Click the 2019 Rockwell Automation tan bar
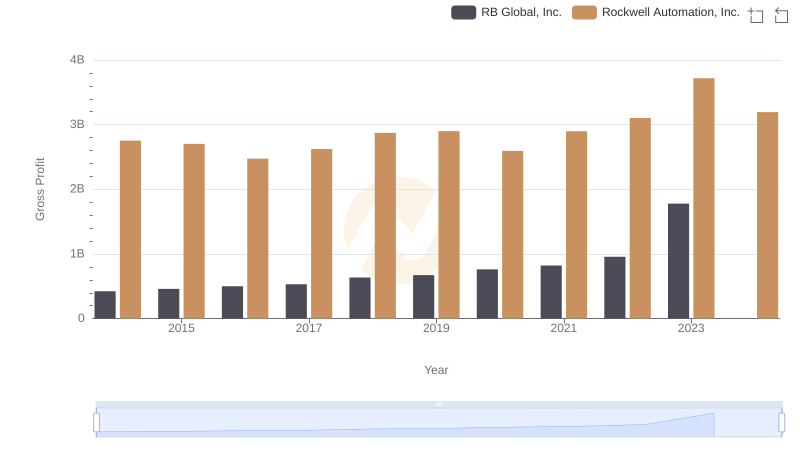The width and height of the screenshot is (800, 461). [x=449, y=225]
